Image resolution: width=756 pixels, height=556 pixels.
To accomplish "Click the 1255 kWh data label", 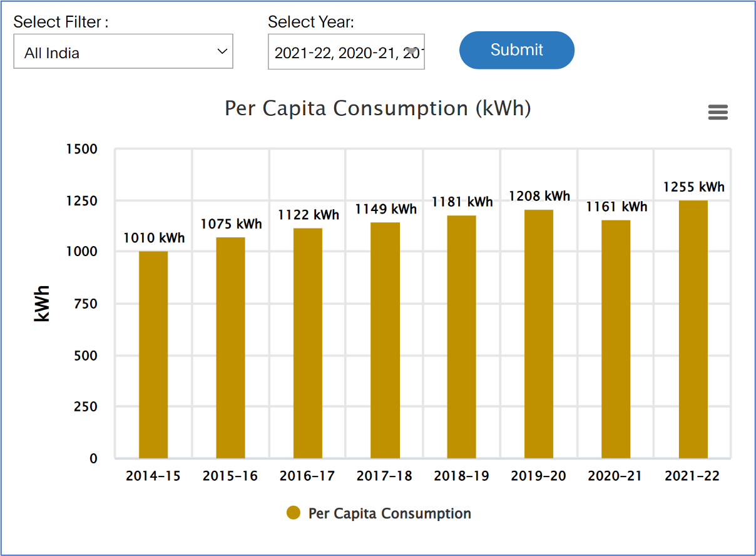I will point(693,187).
